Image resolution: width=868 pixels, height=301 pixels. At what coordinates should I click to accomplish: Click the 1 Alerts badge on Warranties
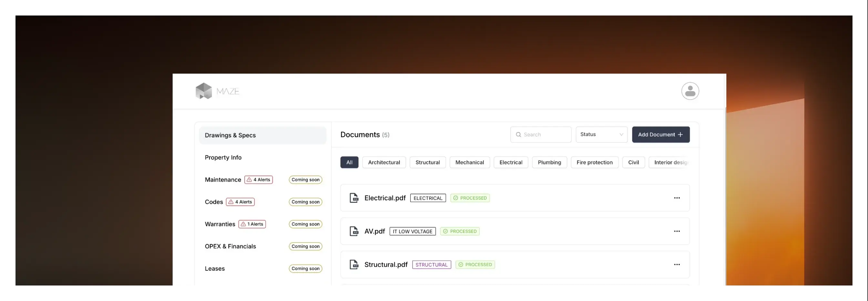point(252,224)
